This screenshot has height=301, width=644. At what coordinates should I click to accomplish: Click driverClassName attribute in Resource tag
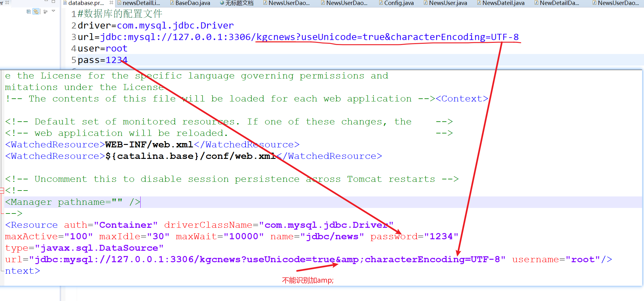[279, 225]
